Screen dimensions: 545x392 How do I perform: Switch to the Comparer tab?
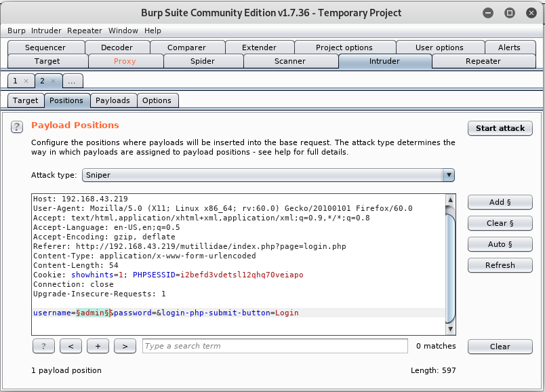(x=186, y=47)
